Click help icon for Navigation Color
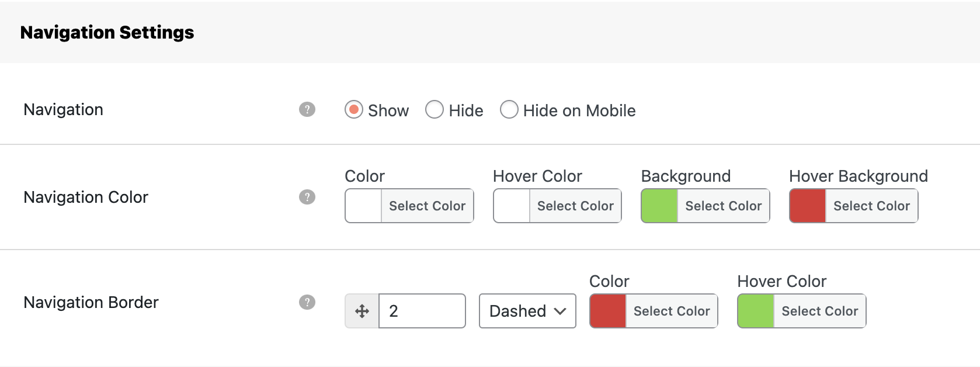980x367 pixels. 307,197
